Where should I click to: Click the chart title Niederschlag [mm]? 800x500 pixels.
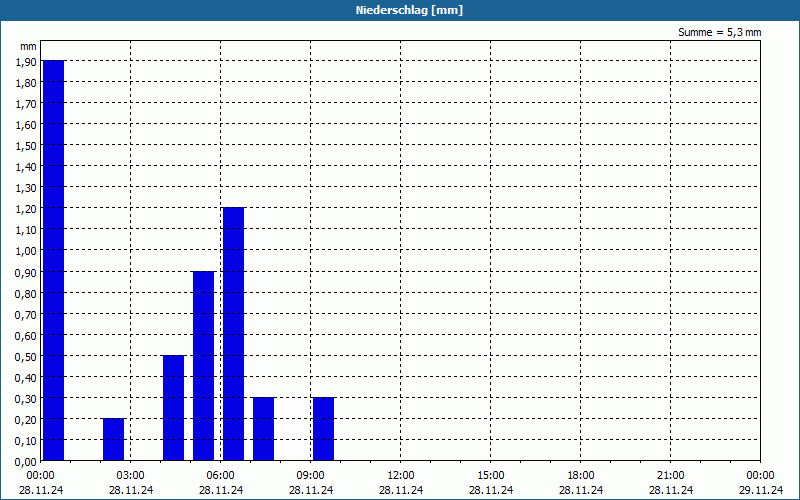409,10
